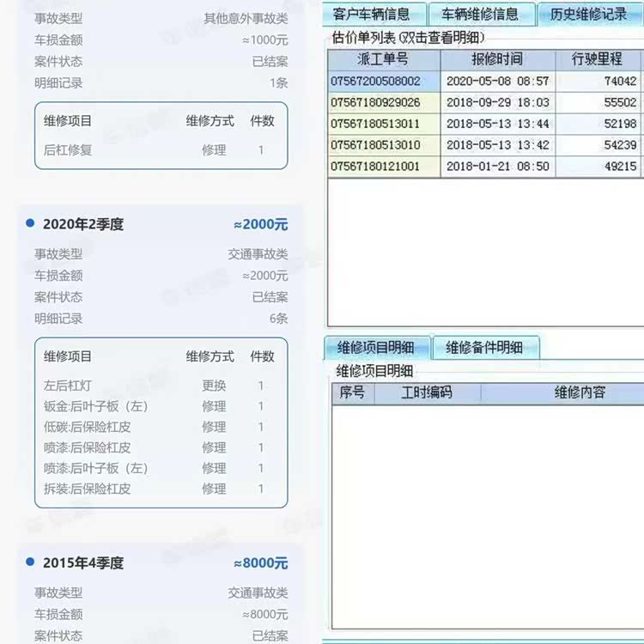
Task: Switch to 客户车辆信息 tab
Action: 371,15
